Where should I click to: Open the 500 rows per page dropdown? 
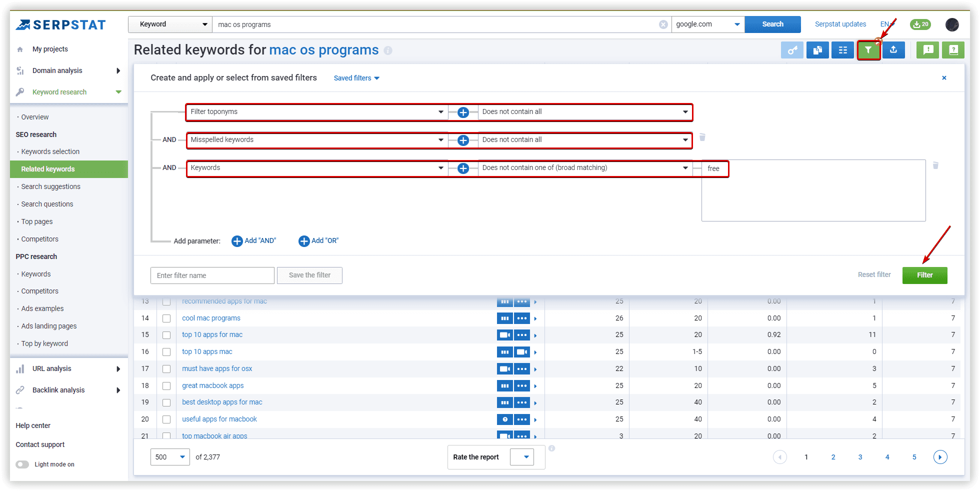pos(170,457)
